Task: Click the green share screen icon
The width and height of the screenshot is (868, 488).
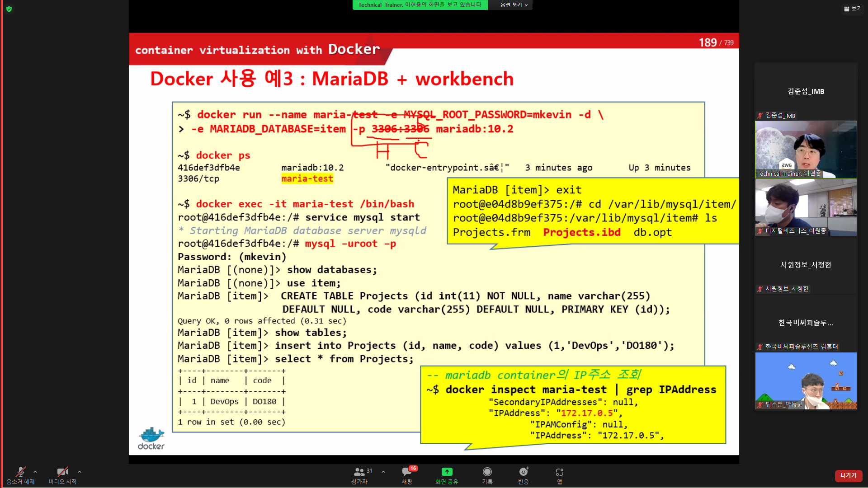Action: 447,472
